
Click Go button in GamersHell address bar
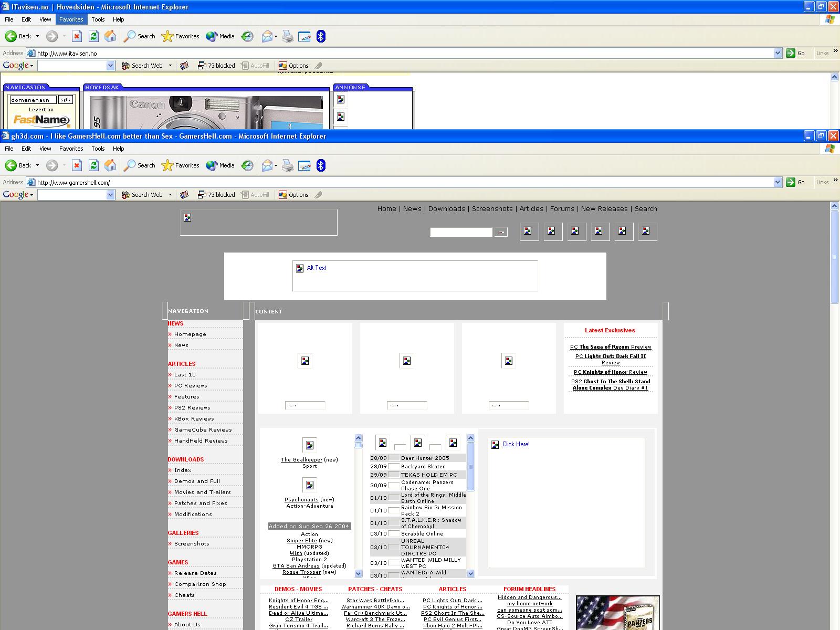tap(795, 182)
